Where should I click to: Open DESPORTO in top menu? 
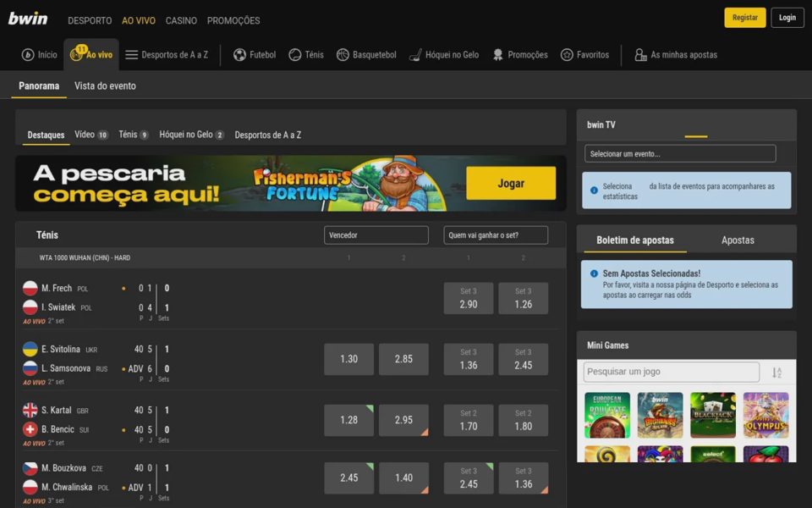[90, 20]
